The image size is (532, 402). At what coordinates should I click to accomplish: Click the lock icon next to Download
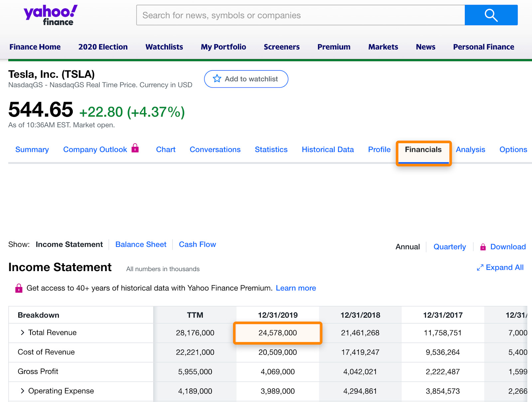(483, 247)
